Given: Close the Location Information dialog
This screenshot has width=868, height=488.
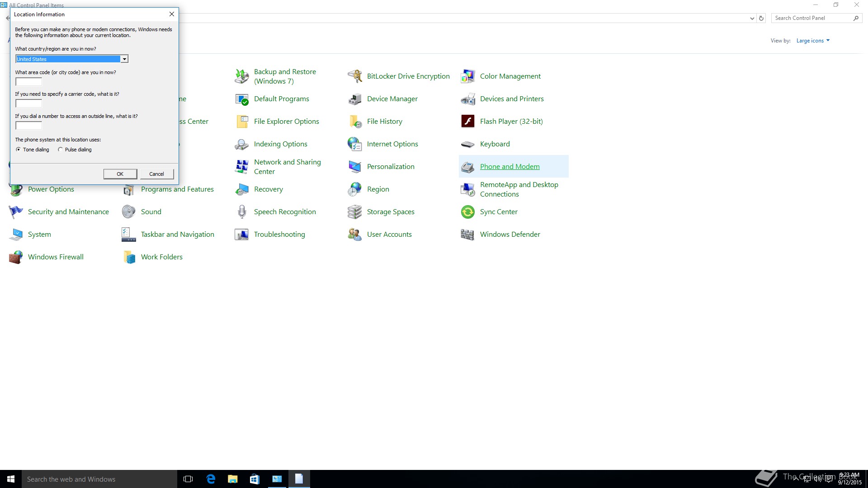Looking at the screenshot, I should coord(172,14).
